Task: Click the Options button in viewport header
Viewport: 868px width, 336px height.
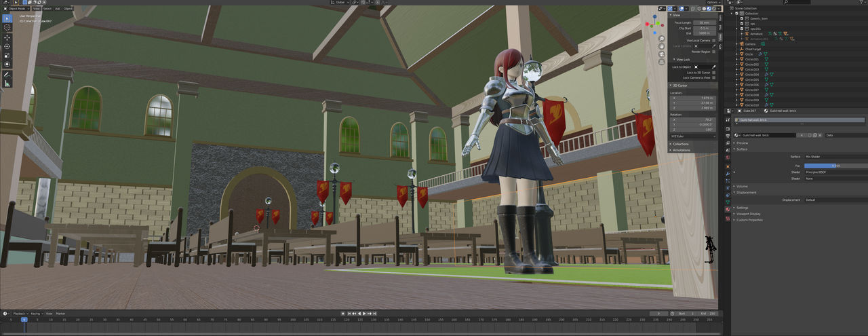Action: (713, 2)
